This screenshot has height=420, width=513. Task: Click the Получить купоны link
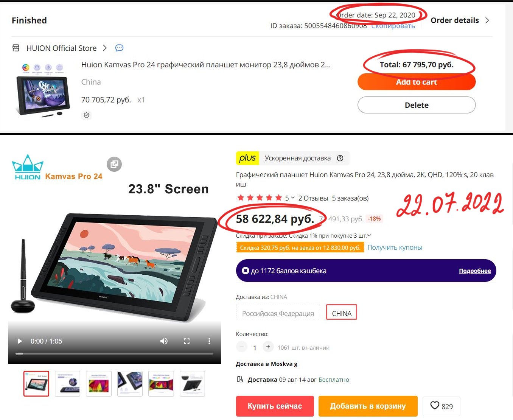[x=395, y=247]
